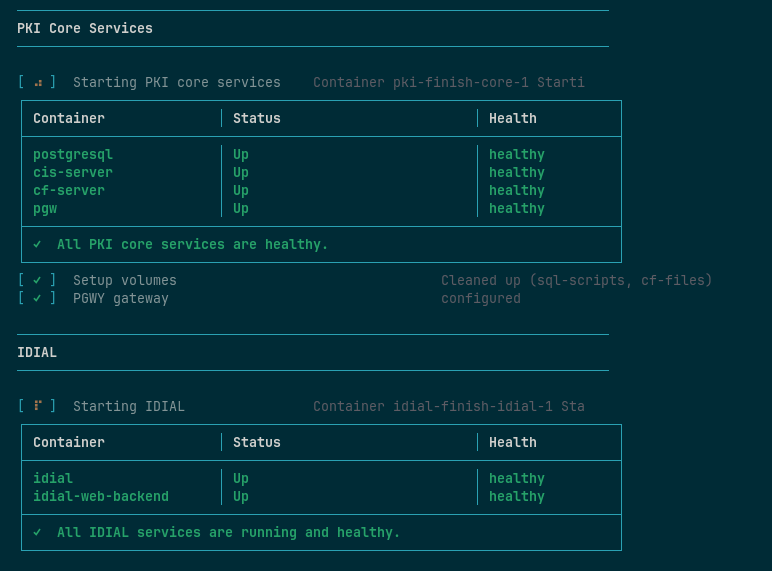This screenshot has width=772, height=571.
Task: Click the 'Up' status for postgresql
Action: point(241,155)
